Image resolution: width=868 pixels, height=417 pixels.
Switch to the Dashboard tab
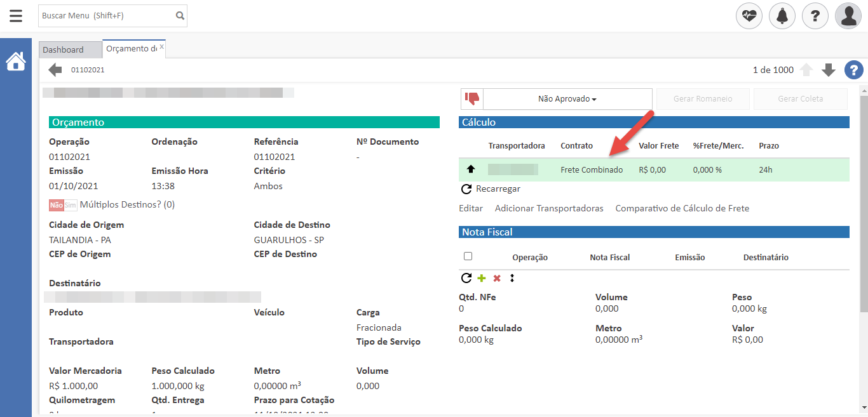(64, 50)
